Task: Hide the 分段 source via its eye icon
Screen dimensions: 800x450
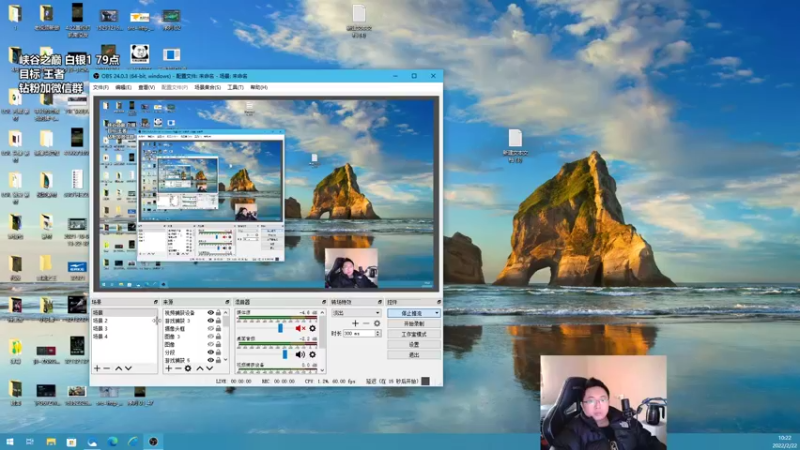Action: tap(210, 352)
